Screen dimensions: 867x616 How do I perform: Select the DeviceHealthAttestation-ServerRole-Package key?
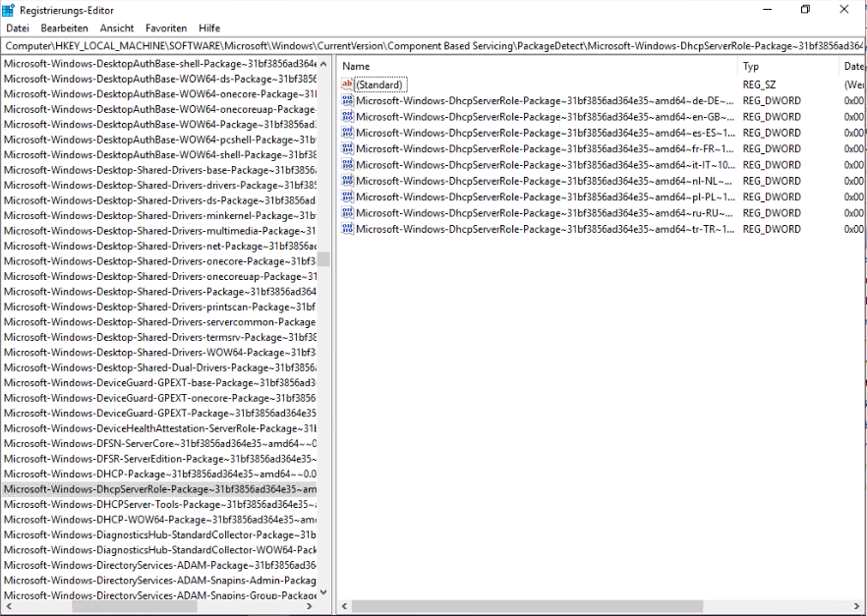159,428
